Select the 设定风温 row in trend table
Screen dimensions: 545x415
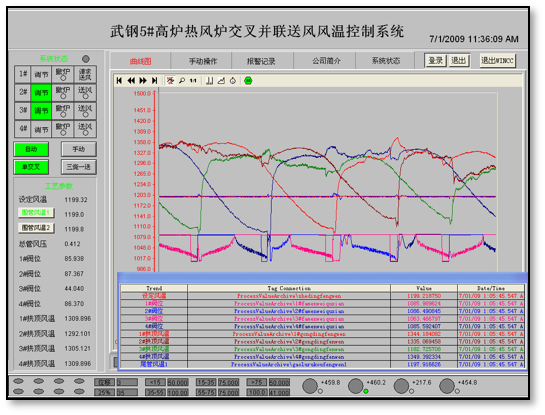point(322,296)
